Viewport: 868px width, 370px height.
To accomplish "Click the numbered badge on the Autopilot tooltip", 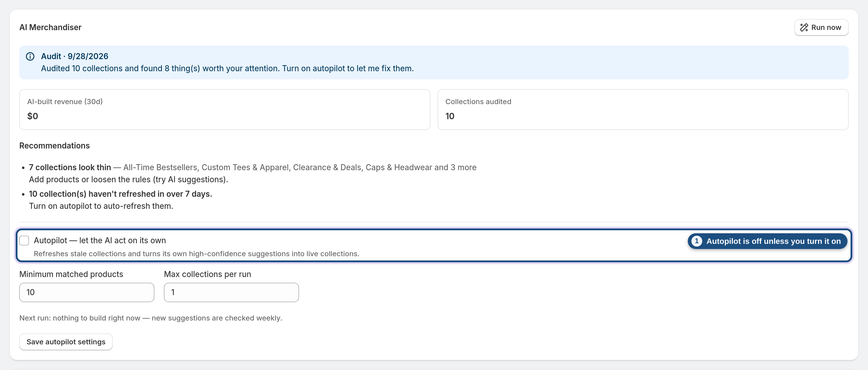I will coord(697,241).
